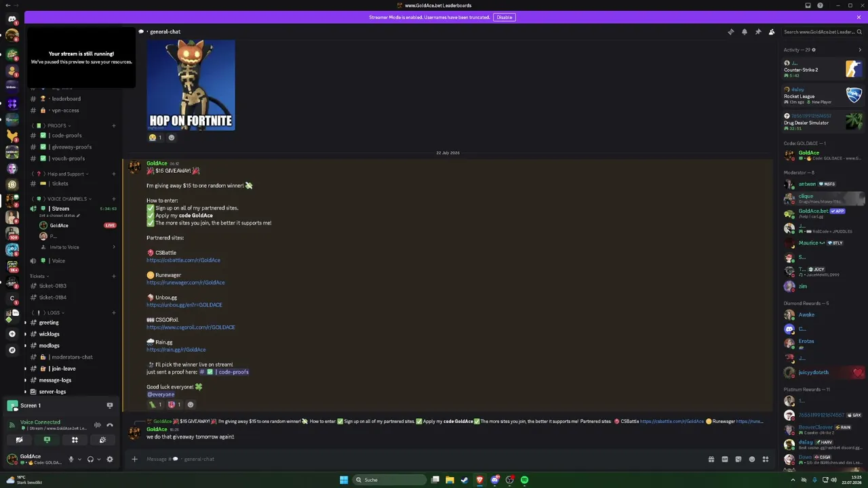Screen dimensions: 868x488
Task: Open the message-logs channel
Action: 73,380
